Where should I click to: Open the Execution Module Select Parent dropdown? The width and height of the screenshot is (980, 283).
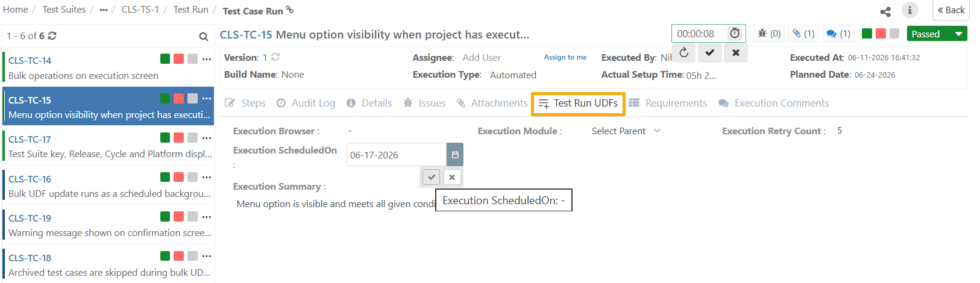click(x=626, y=131)
